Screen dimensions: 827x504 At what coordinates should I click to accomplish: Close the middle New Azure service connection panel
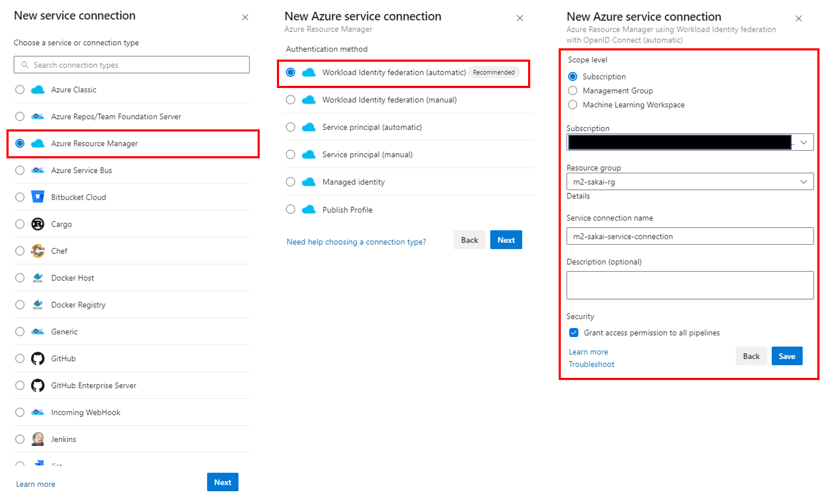pyautogui.click(x=520, y=18)
